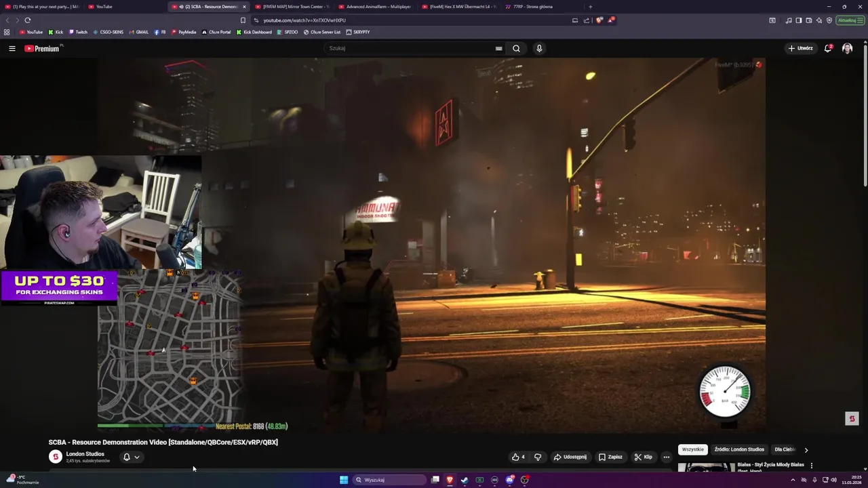Show more filter chips with right chevron
Viewport: 868px width, 488px height.
click(x=806, y=449)
